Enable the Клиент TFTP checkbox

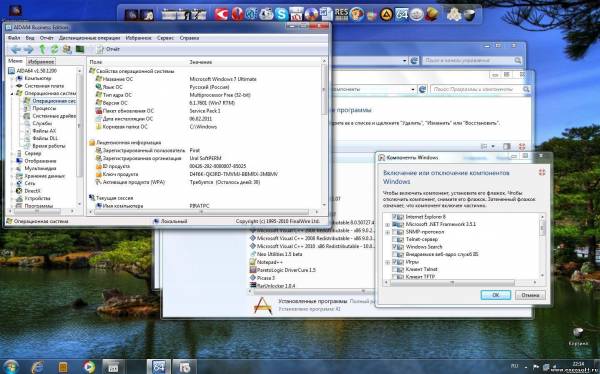click(x=395, y=276)
